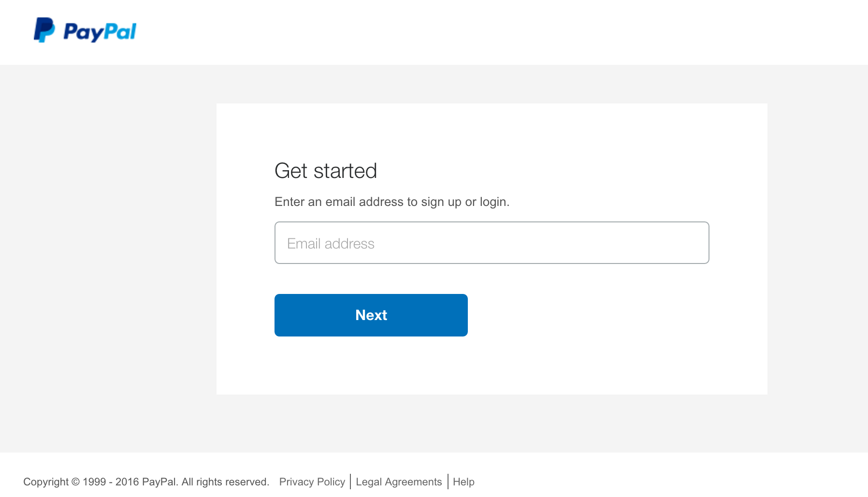The width and height of the screenshot is (868, 497).
Task: Open the Privacy Policy link
Action: (x=312, y=482)
